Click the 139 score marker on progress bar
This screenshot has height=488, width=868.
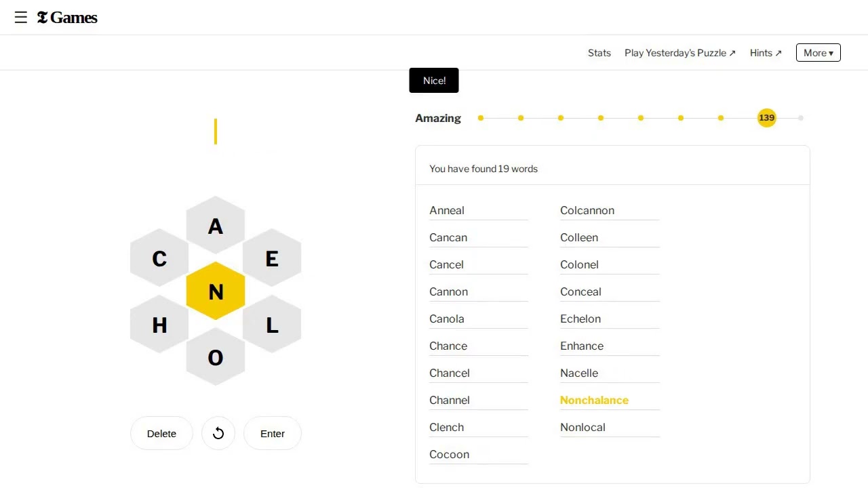click(766, 118)
